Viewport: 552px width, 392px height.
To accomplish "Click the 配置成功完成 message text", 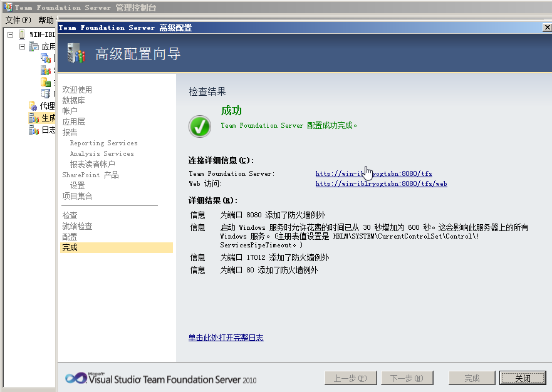I will [x=289, y=126].
